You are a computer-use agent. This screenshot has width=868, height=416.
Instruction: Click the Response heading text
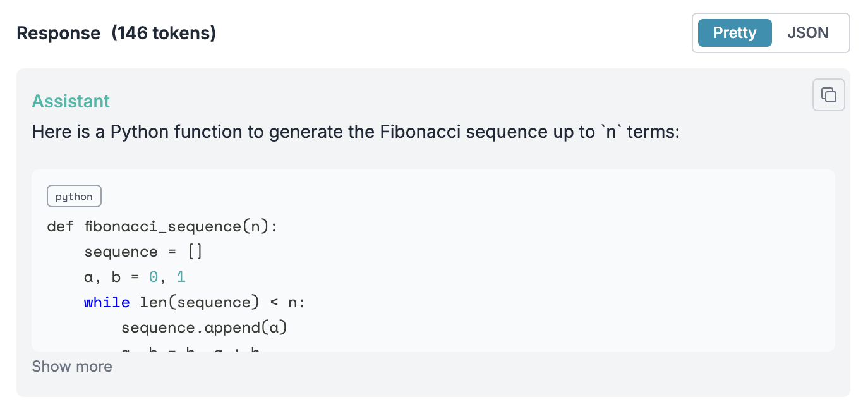[x=58, y=33]
